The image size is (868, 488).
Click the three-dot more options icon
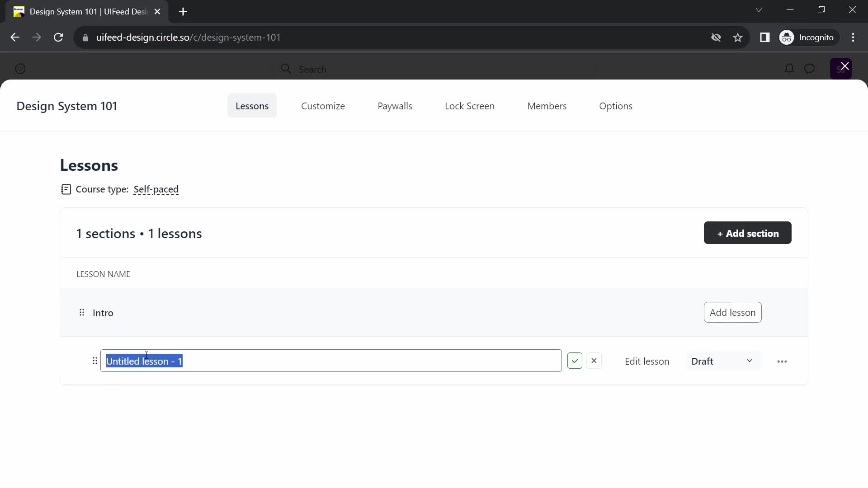(782, 361)
